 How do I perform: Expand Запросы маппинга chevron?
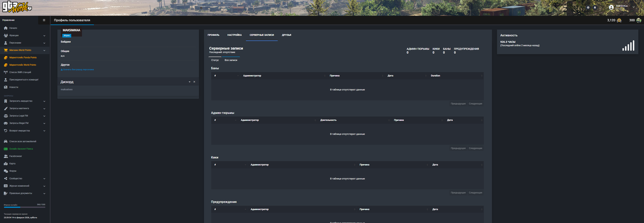pyautogui.click(x=44, y=108)
